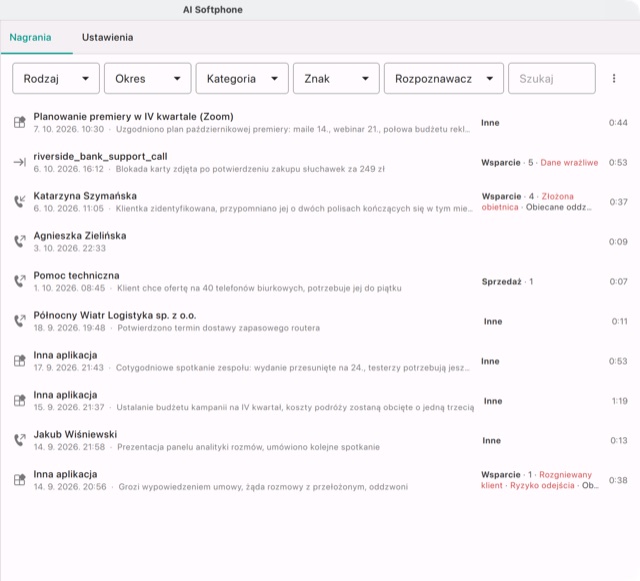Screen dimensions: 640x581
Task: Click summary about 40 telefonów biurkowych
Action: pos(259,288)
